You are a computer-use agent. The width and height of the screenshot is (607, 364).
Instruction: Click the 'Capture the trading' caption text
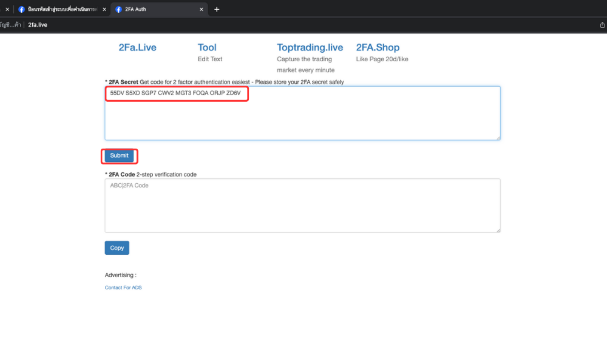point(304,59)
